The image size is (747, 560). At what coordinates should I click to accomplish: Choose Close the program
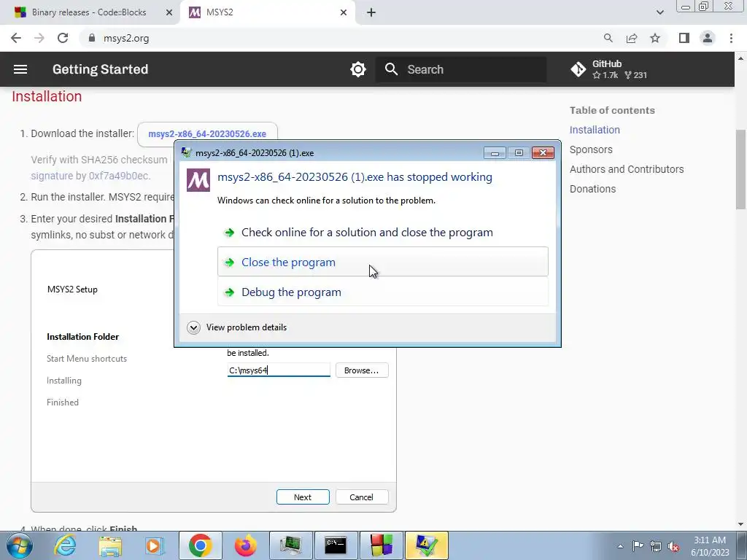382,262
